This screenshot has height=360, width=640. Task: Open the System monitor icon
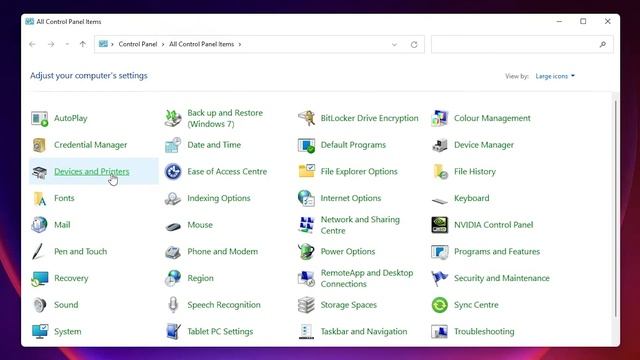coord(40,331)
